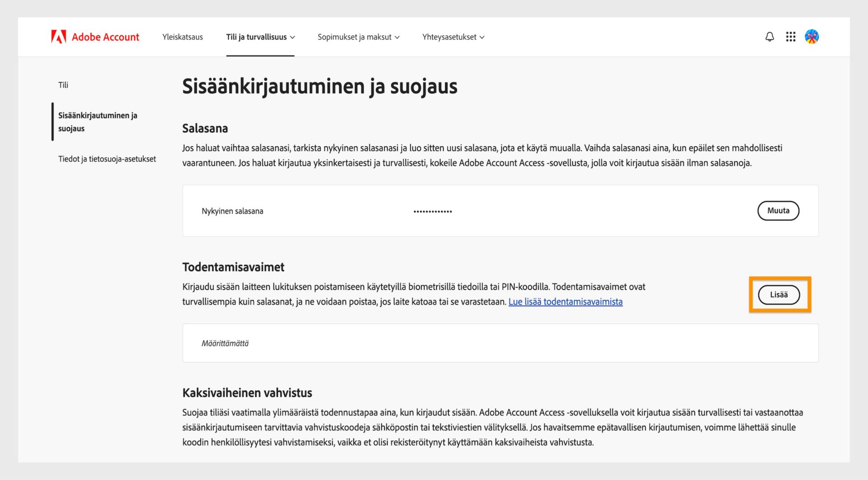Viewport: 868px width, 480px height.
Task: Open the apps grid icon
Action: (x=790, y=37)
